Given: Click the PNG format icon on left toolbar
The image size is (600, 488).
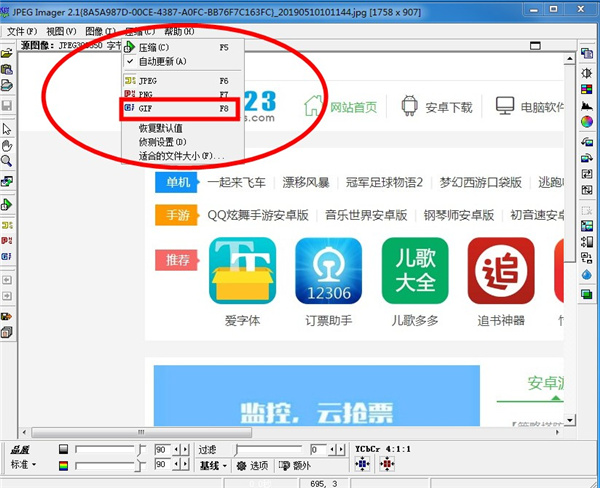Looking at the screenshot, I should coord(7,240).
